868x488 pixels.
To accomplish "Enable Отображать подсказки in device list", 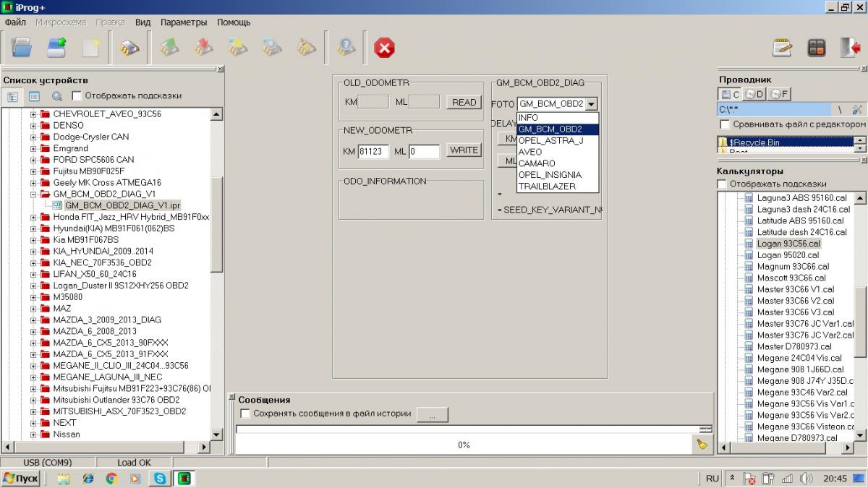I will pyautogui.click(x=77, y=95).
